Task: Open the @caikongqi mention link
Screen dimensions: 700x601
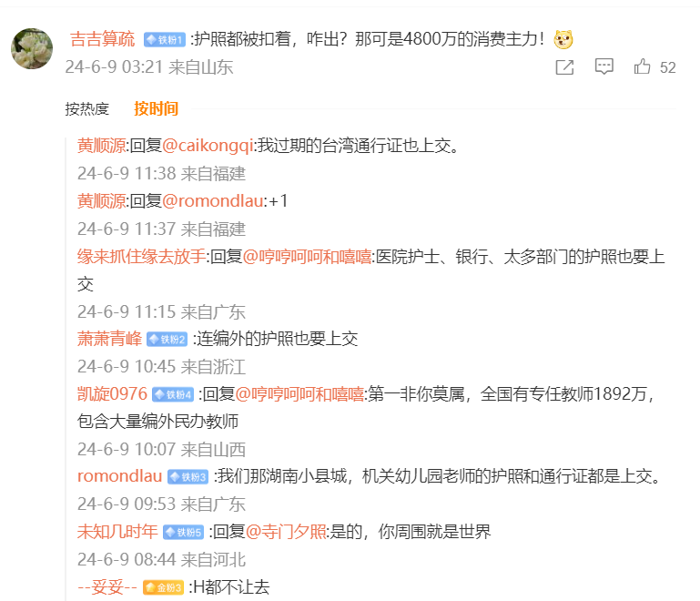Action: (x=208, y=145)
